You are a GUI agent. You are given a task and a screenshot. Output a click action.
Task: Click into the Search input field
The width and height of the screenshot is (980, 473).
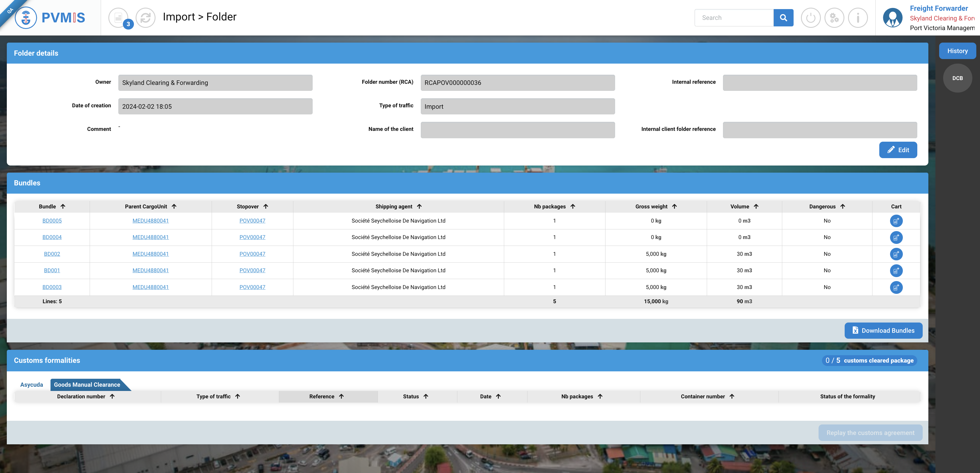(733, 18)
